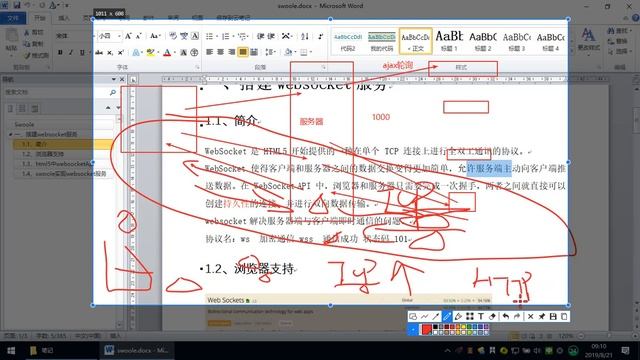
Task: Select the rectangle shape tool in snip toolbar
Action: coord(413,316)
